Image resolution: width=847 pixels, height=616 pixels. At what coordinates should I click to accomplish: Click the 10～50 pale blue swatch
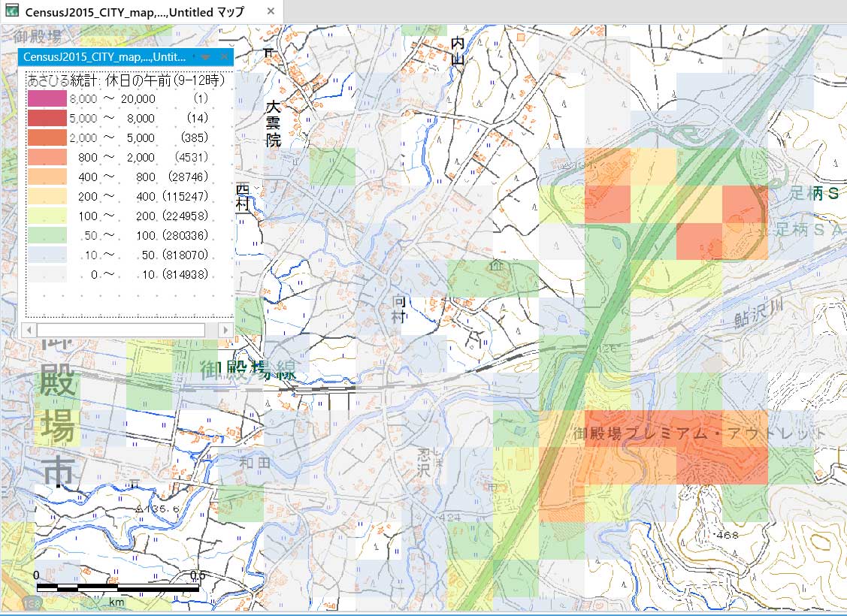[47, 255]
